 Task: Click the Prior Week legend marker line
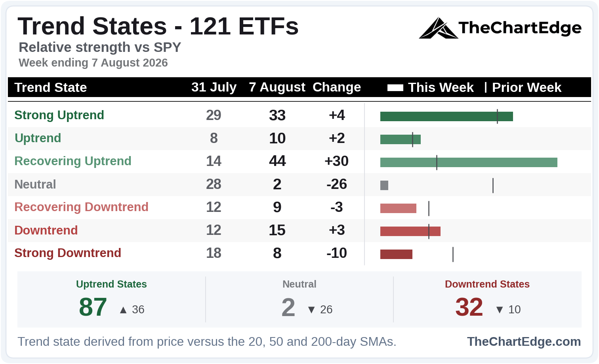485,87
